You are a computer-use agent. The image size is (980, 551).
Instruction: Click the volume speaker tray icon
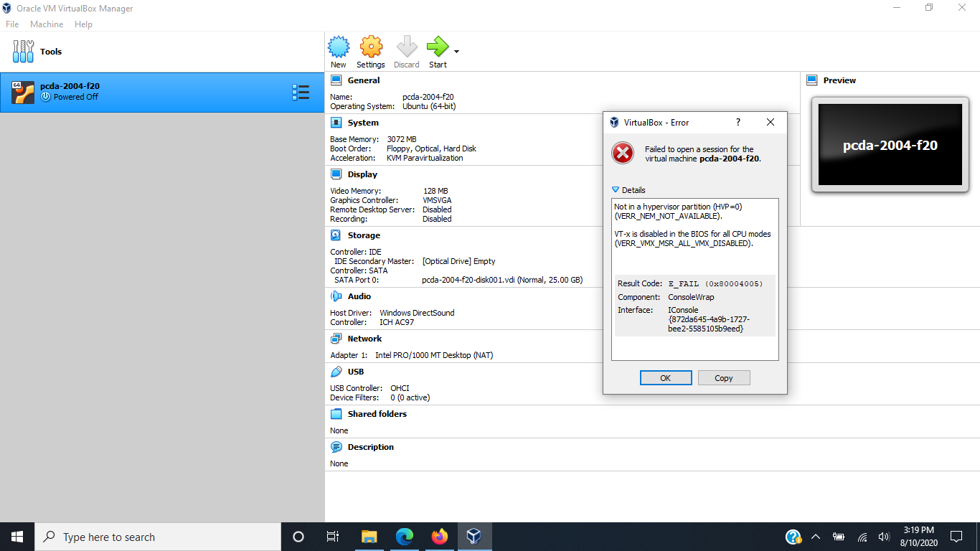click(x=884, y=537)
